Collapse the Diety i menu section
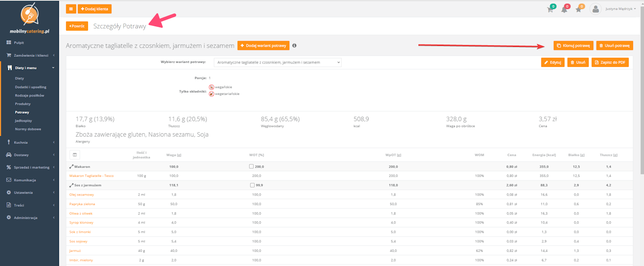The height and width of the screenshot is (266, 644). click(x=29, y=68)
